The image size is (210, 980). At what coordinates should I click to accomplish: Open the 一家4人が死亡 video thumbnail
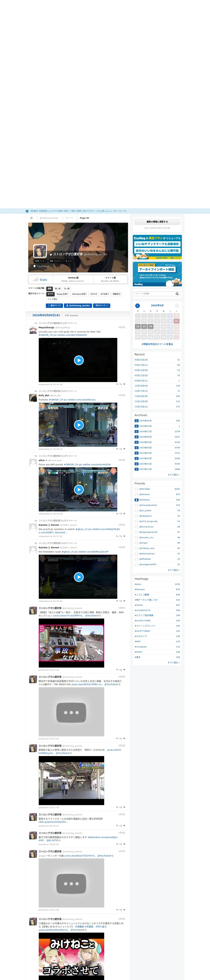tap(71, 643)
